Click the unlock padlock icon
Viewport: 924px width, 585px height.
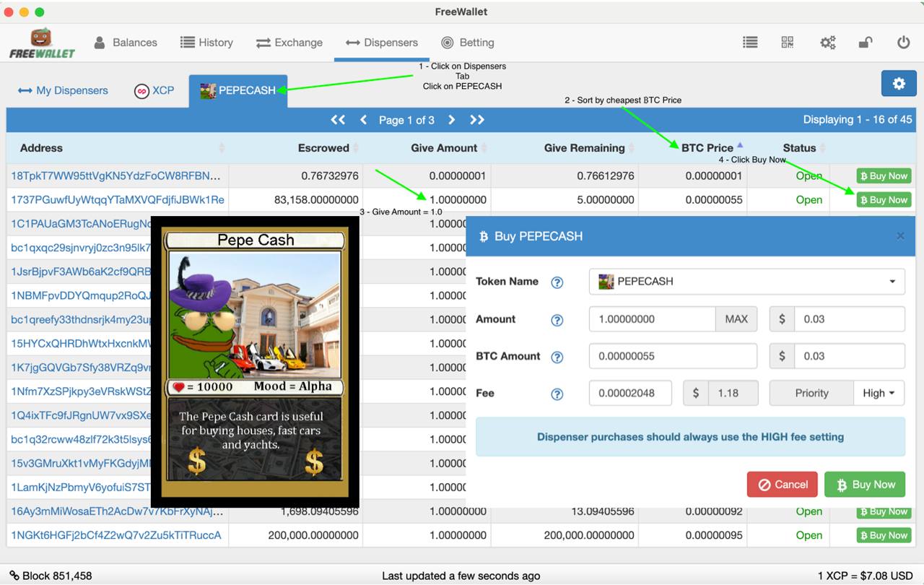pyautogui.click(x=865, y=43)
